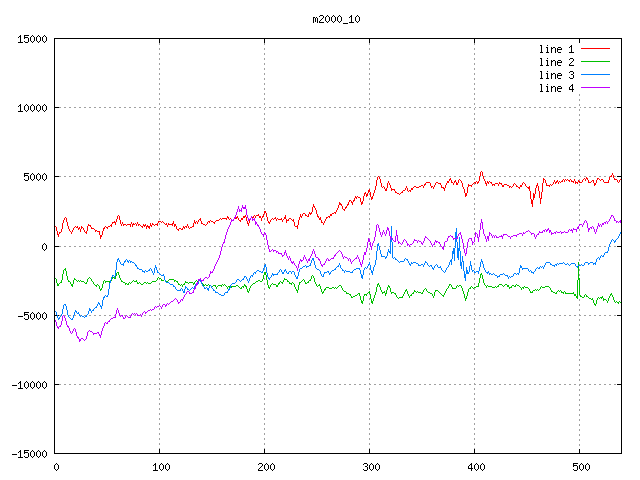Image resolution: width=640 pixels, height=480 pixels.
Task: Click the 500 x-axis tick label
Action: [580, 467]
